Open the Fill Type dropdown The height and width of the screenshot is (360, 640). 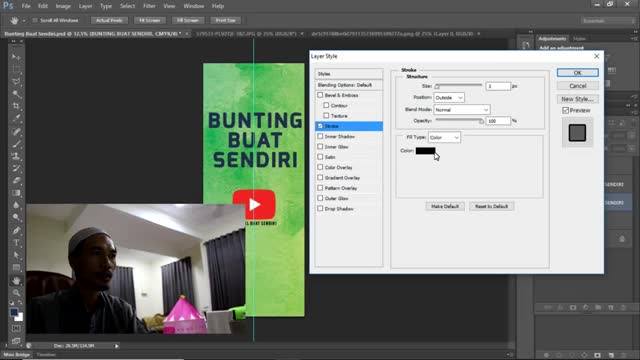[x=444, y=138]
